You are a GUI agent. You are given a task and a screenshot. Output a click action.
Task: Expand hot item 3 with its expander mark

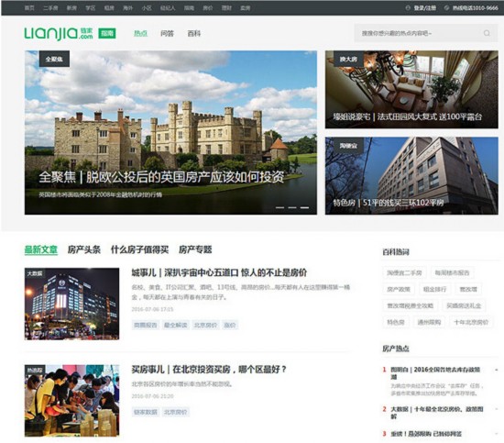pyautogui.click(x=497, y=434)
